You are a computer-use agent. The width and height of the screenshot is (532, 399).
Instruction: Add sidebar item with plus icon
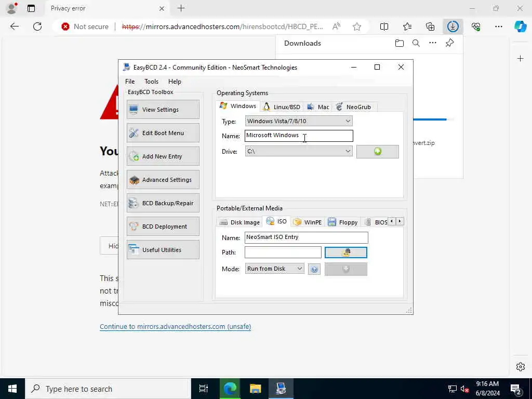pos(520,59)
